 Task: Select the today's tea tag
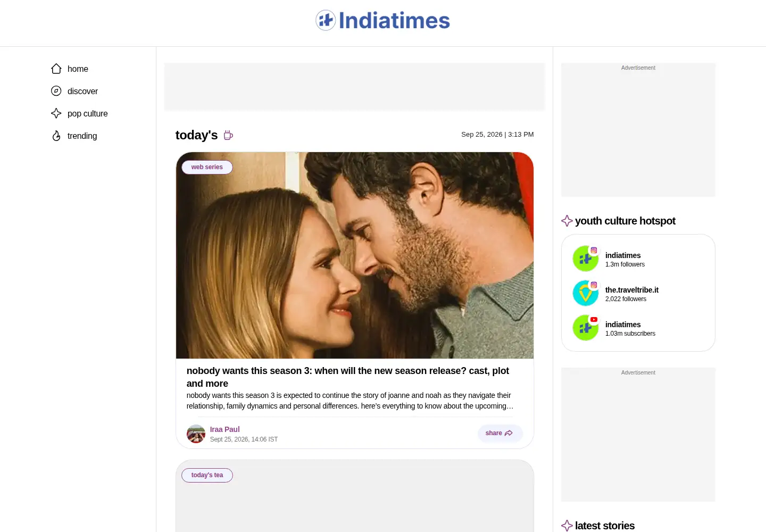(207, 475)
